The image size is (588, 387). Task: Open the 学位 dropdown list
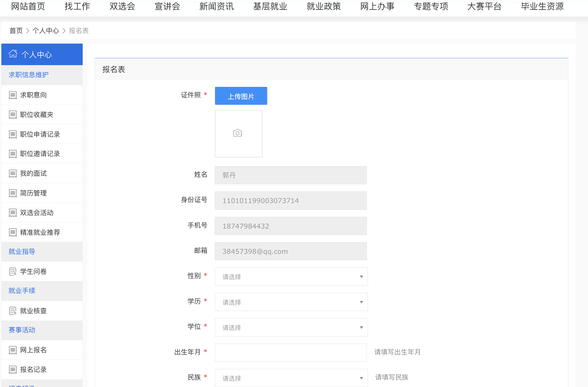pos(291,327)
